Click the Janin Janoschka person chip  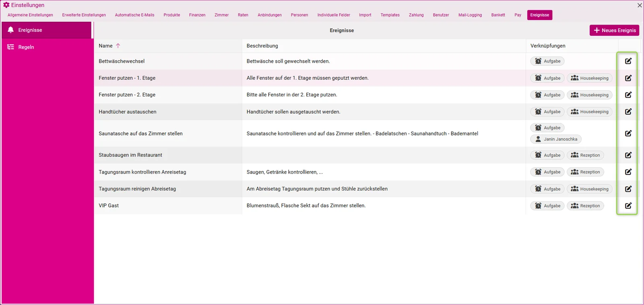[x=556, y=139]
